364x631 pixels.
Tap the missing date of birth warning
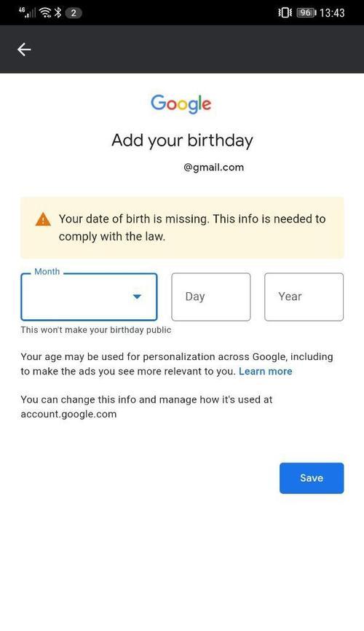[x=182, y=228]
